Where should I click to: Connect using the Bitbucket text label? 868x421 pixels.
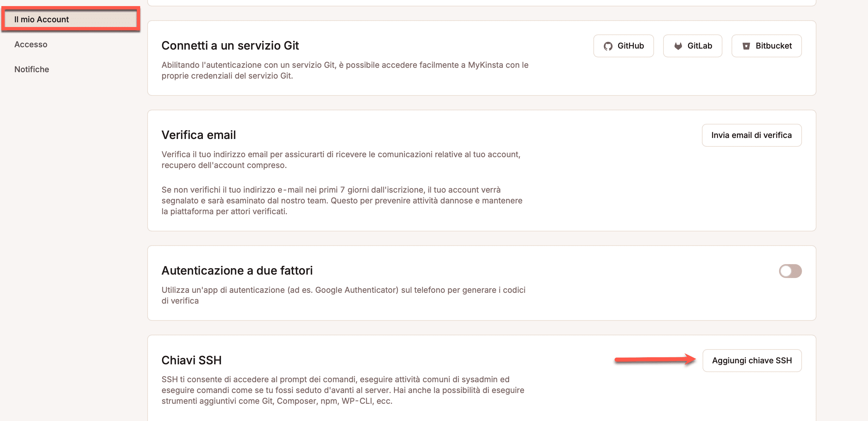(x=773, y=46)
